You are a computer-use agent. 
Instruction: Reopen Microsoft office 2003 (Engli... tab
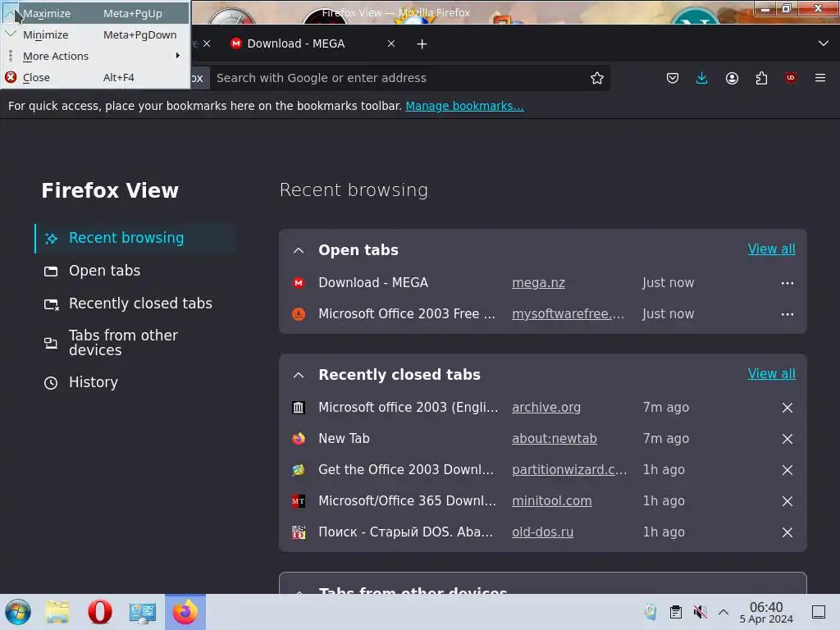tap(409, 408)
